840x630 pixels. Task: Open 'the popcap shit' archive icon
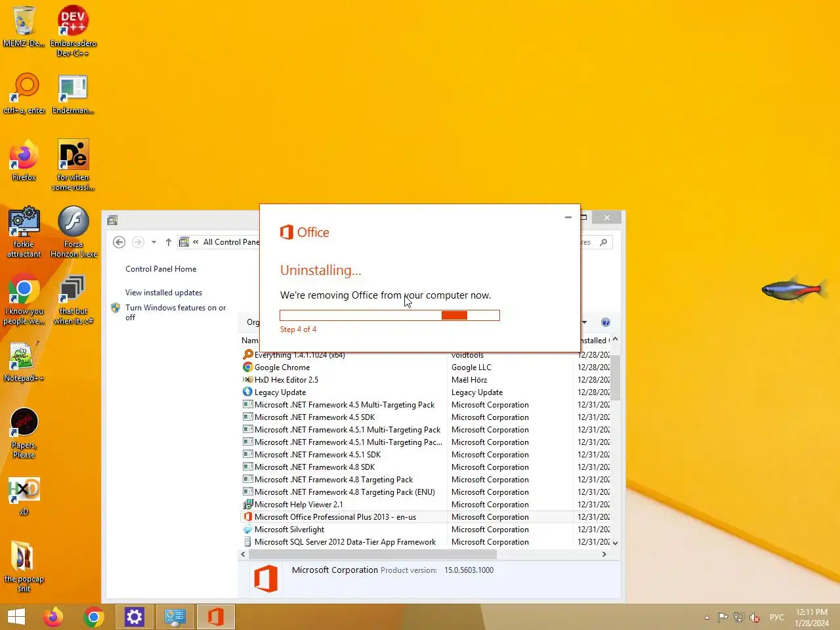24,566
